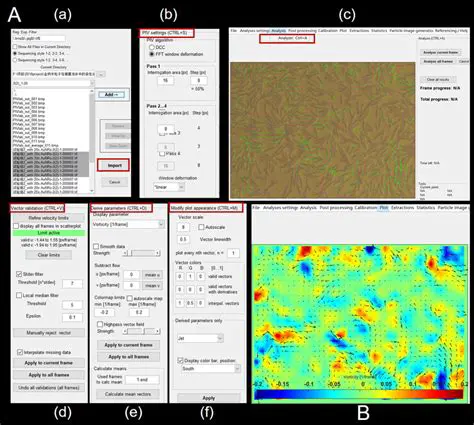Screen dimensions: 474x425
Task: Click 'Apply to all frames' in Derive parameters
Action: pyautogui.click(x=128, y=356)
